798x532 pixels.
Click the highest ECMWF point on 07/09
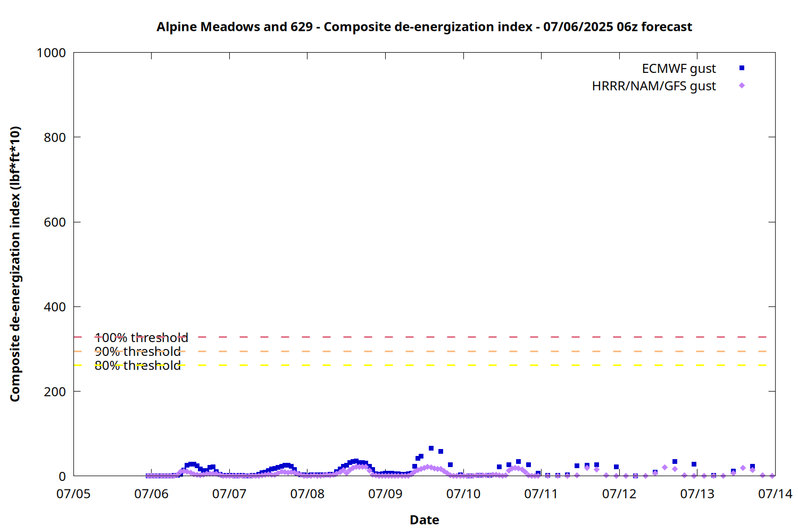431,448
